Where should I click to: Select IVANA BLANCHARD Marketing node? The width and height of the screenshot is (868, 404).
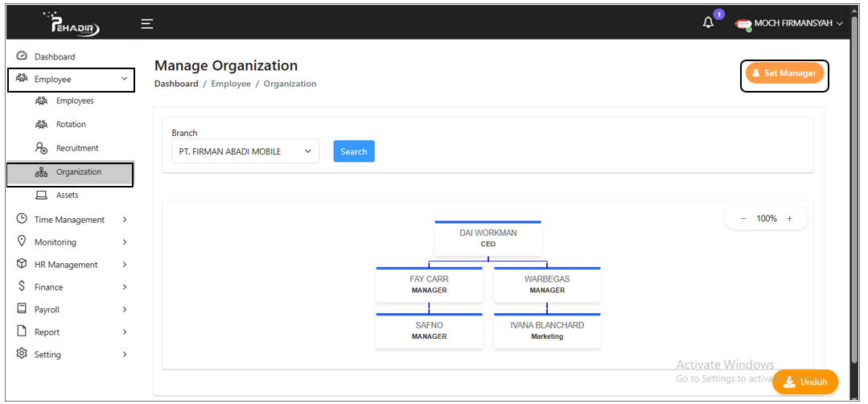click(547, 331)
